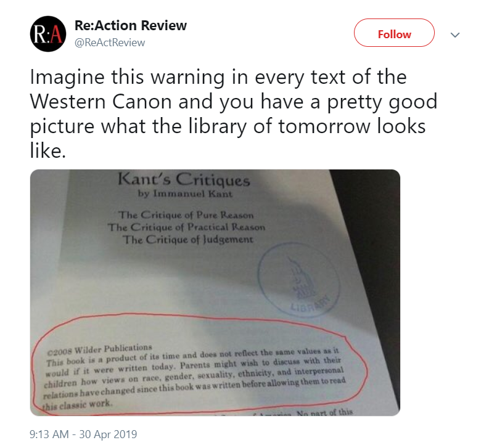Click the '©2008 Wilder Publications' text in the photo
The image size is (489, 448).
pyautogui.click(x=99, y=349)
